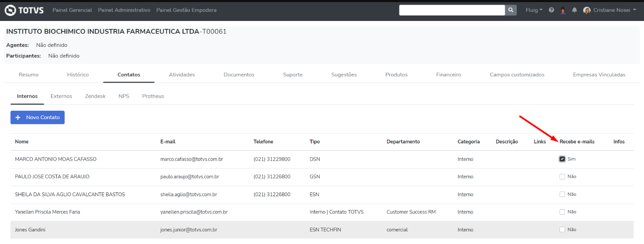Select the NPS sub-tab
644x244 pixels.
(x=124, y=96)
